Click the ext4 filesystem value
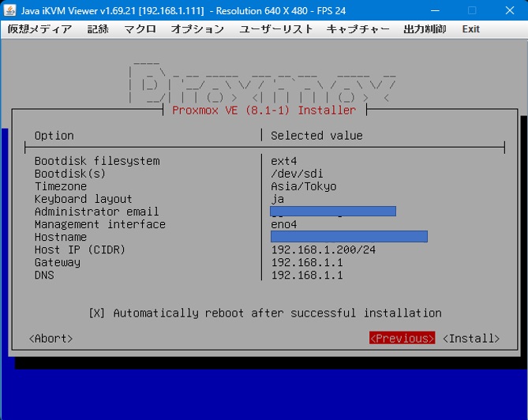The image size is (528, 420). click(284, 161)
